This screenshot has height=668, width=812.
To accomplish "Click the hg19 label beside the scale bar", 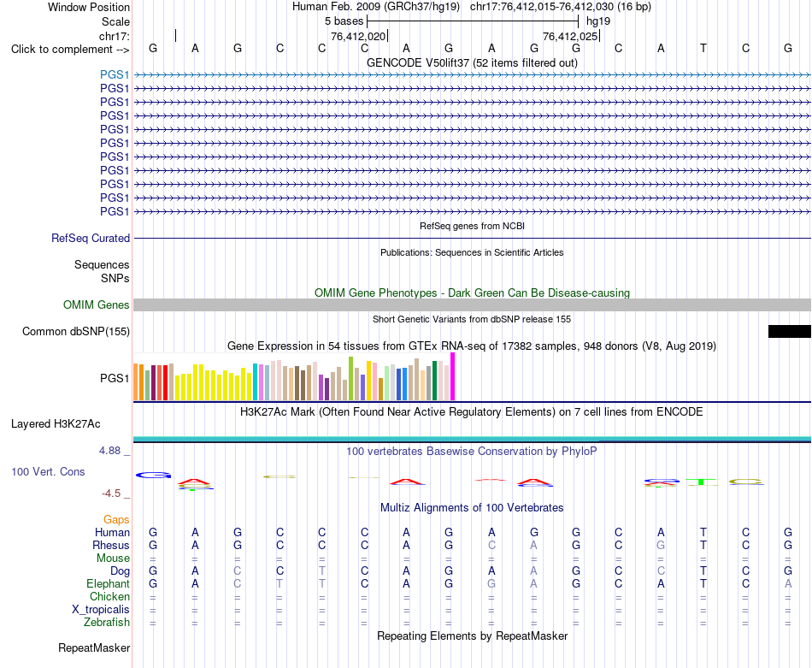I will tap(598, 21).
